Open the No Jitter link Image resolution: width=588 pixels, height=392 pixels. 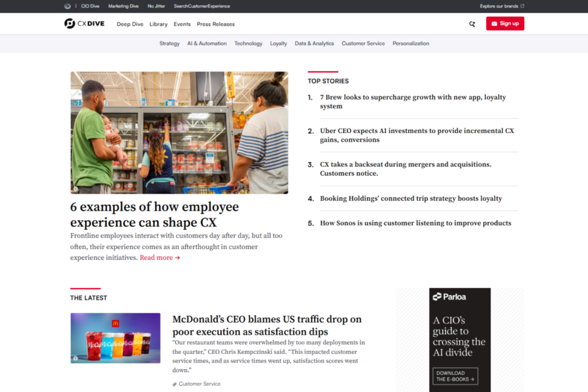click(x=156, y=6)
